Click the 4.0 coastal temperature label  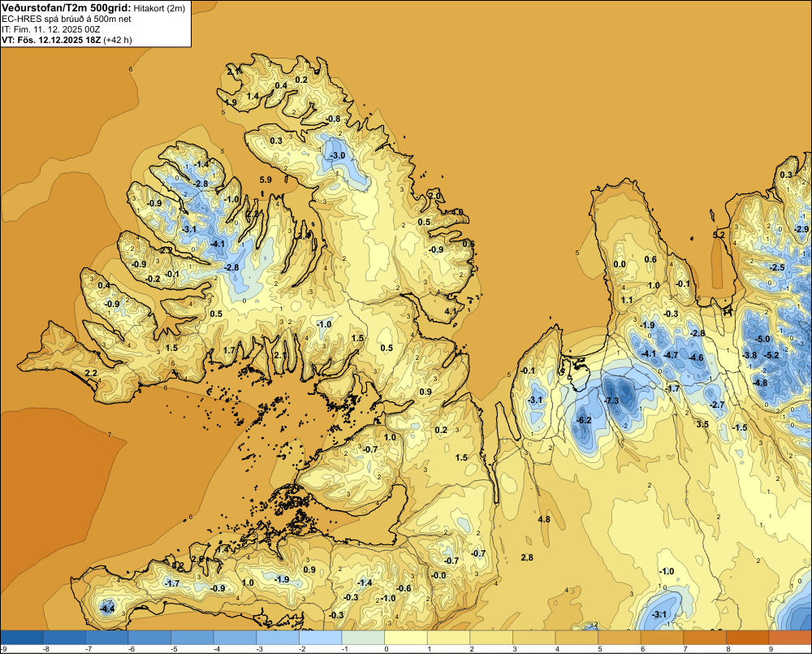pos(456,212)
